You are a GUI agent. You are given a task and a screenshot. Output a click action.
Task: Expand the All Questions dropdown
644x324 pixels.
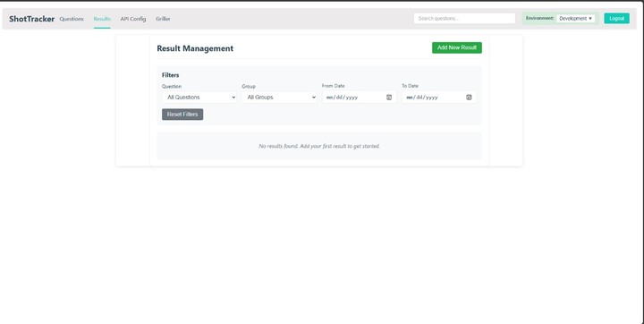(199, 98)
